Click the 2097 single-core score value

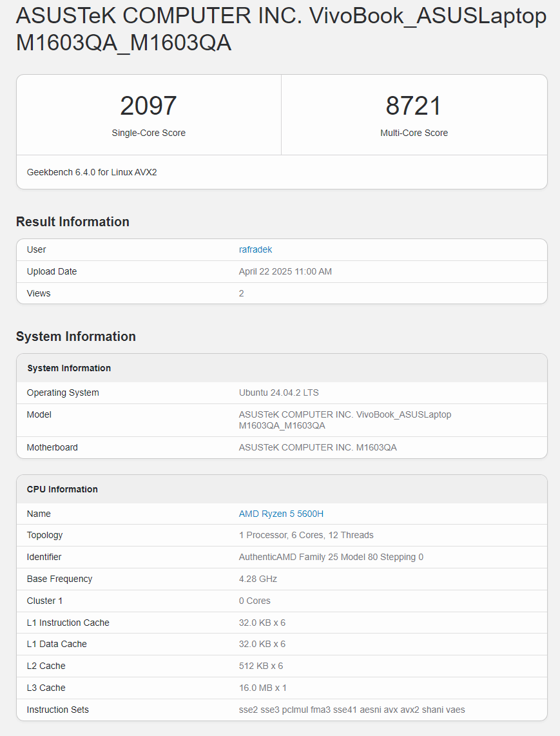tap(148, 106)
